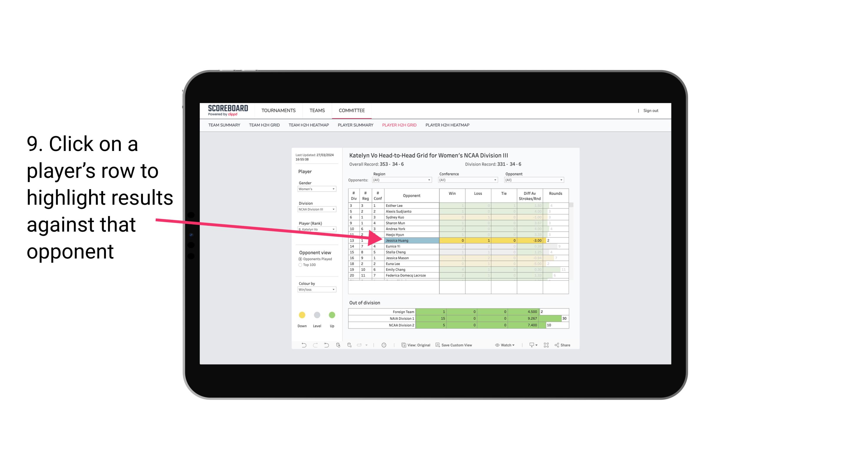This screenshot has width=868, height=467.
Task: Click the redo icon in toolbar
Action: (315, 345)
